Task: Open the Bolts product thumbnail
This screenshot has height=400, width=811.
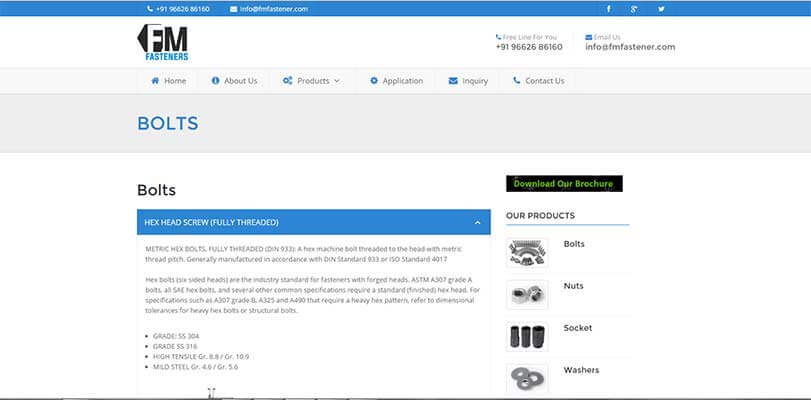Action: point(527,252)
